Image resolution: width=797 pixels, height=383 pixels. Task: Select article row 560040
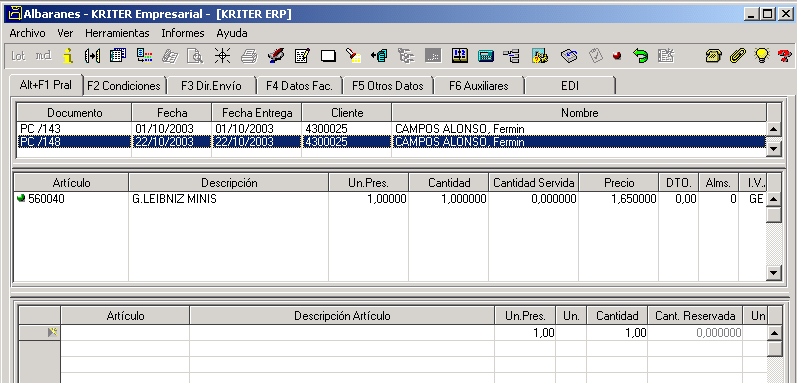tap(389, 199)
